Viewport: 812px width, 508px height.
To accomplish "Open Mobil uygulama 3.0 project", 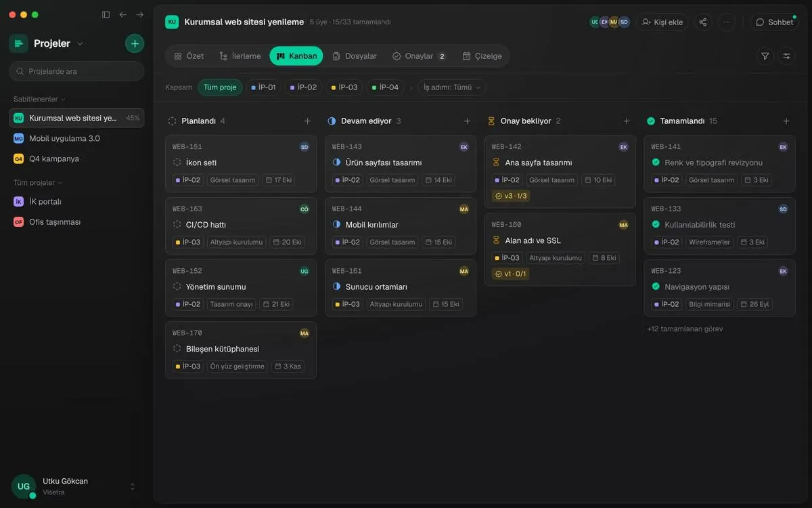I will (x=76, y=138).
